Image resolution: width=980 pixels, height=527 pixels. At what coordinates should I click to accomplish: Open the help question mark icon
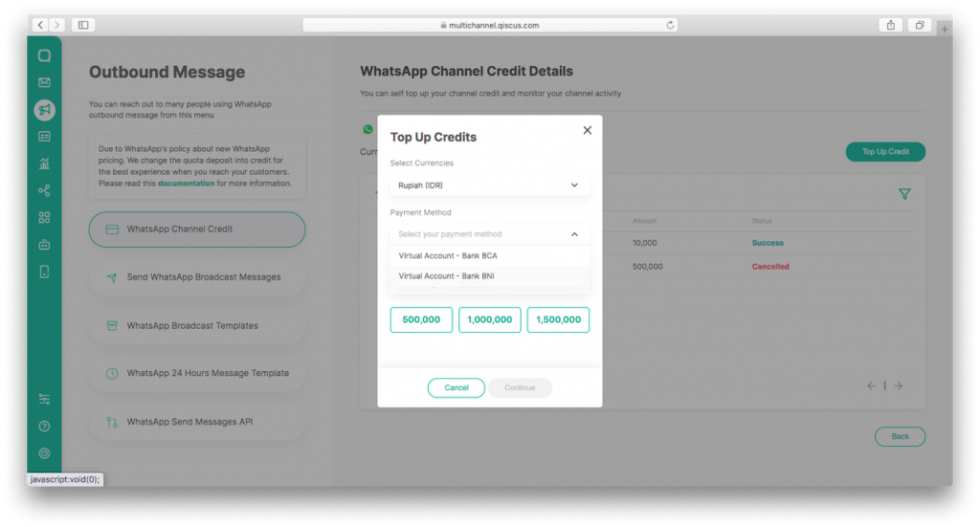click(44, 427)
